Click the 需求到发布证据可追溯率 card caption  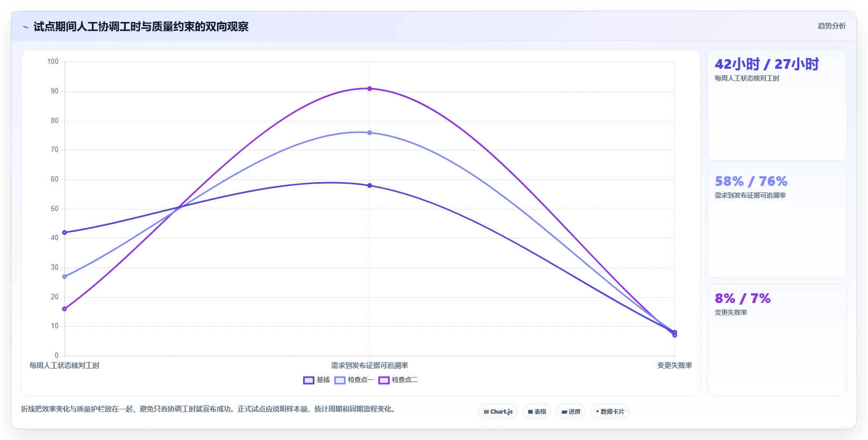tap(750, 195)
